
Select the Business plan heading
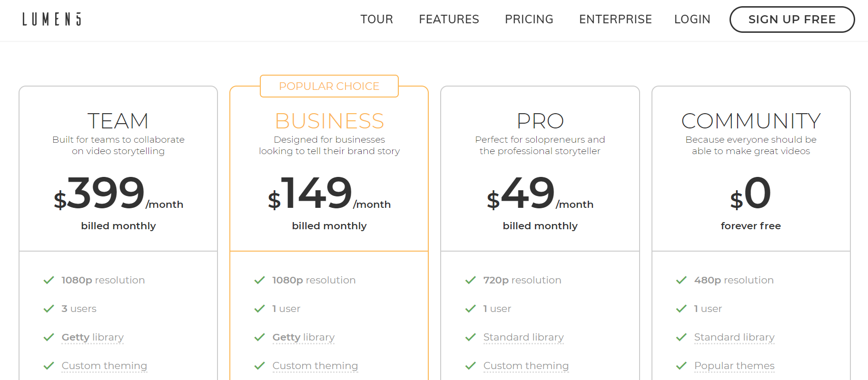click(329, 121)
